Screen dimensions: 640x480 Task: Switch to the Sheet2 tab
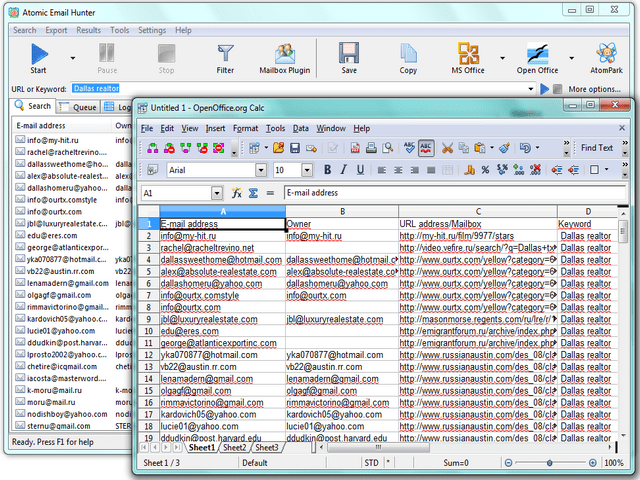(234, 448)
